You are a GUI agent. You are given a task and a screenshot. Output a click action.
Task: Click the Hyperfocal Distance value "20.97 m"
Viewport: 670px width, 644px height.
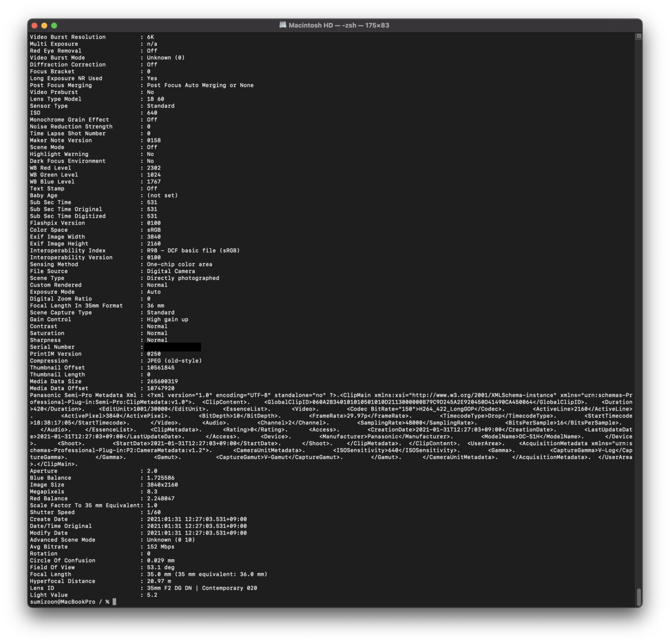point(159,581)
